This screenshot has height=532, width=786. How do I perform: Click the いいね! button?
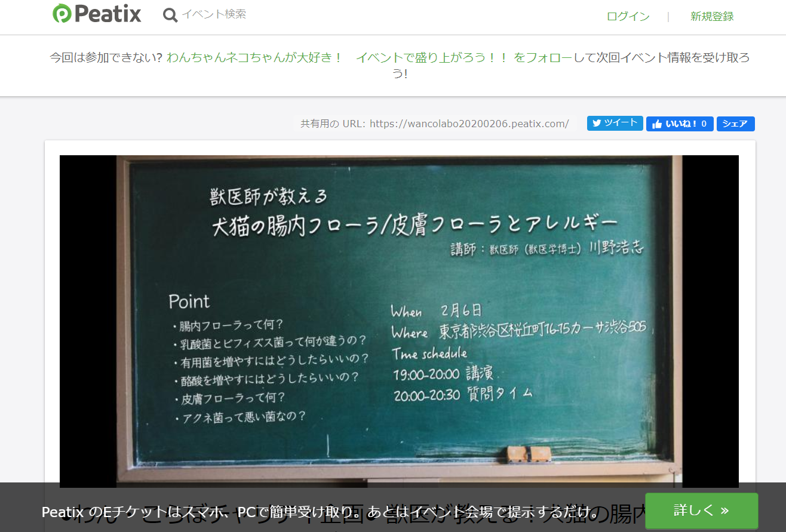(x=680, y=124)
